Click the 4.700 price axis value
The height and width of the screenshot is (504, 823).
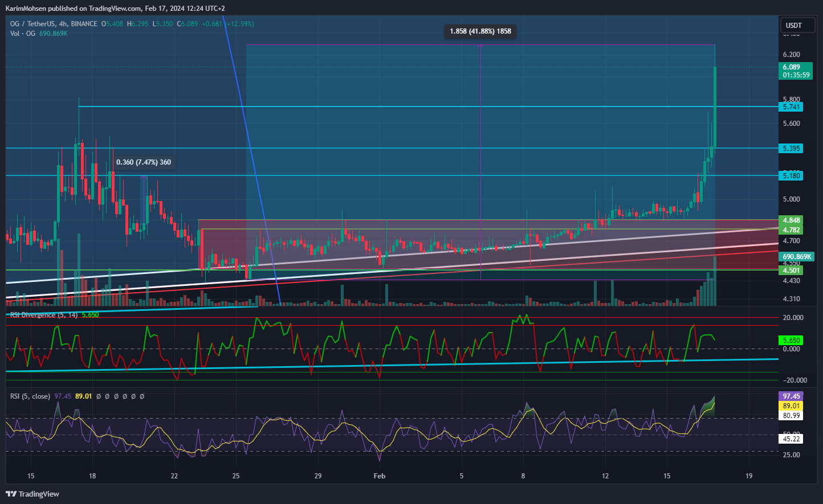792,241
